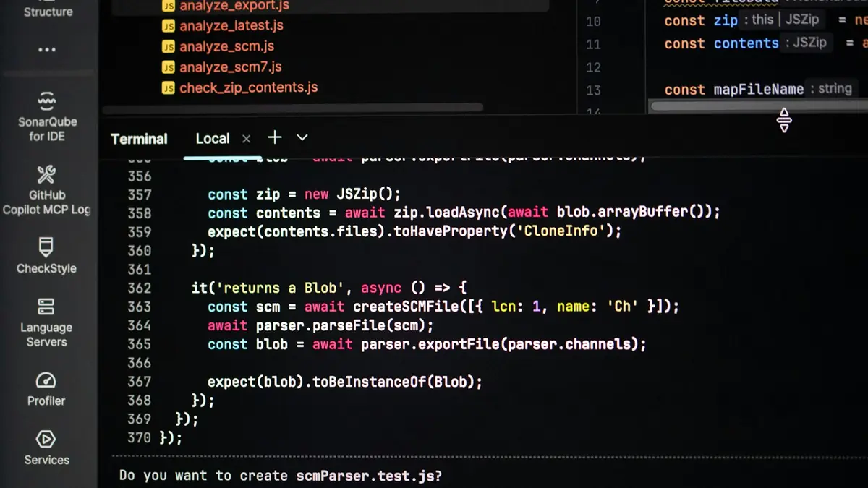Add a new terminal session with plus
The height and width of the screenshot is (488, 868).
[x=274, y=137]
